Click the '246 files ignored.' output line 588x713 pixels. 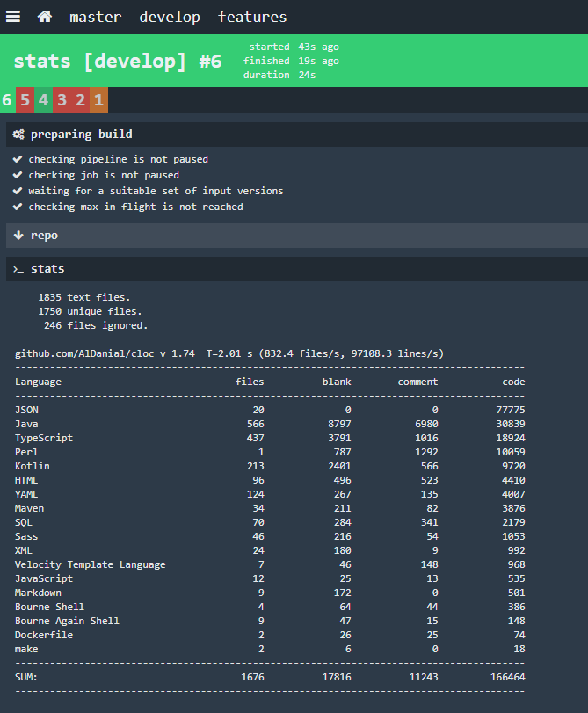click(96, 325)
